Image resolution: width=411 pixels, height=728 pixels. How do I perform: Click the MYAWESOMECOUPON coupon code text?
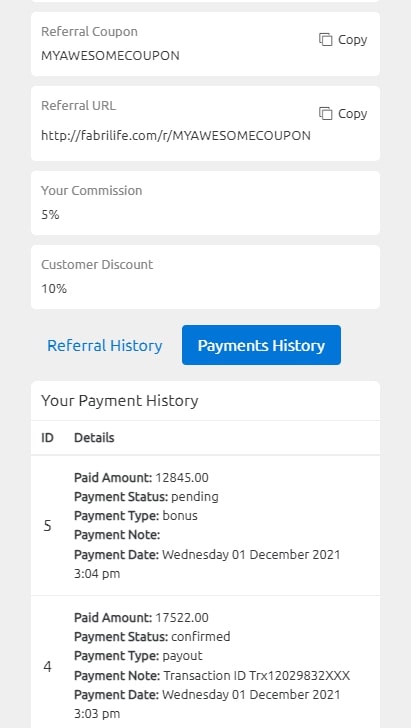coord(110,56)
